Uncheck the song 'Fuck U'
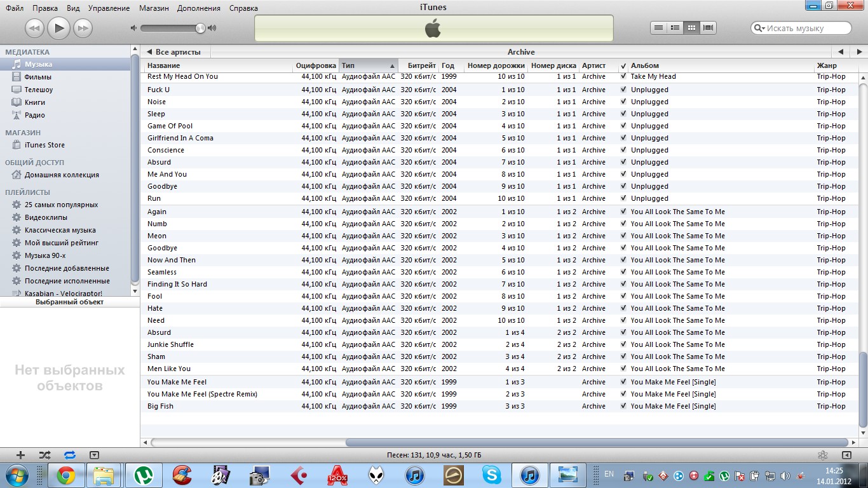 623,90
